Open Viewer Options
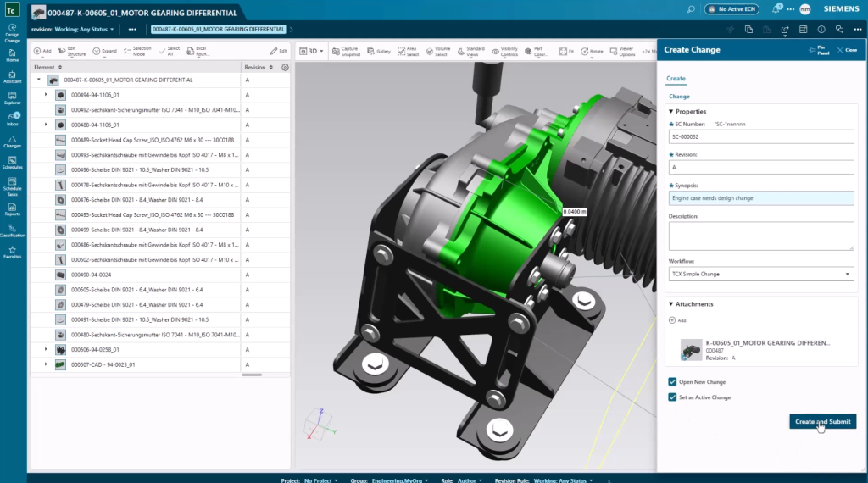 622,52
